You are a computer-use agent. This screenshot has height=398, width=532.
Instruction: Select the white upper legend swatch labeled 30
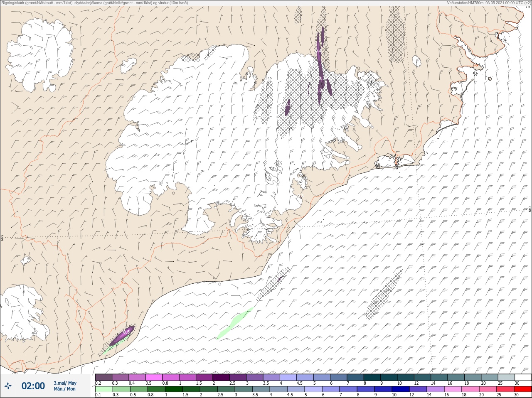tap(524, 377)
